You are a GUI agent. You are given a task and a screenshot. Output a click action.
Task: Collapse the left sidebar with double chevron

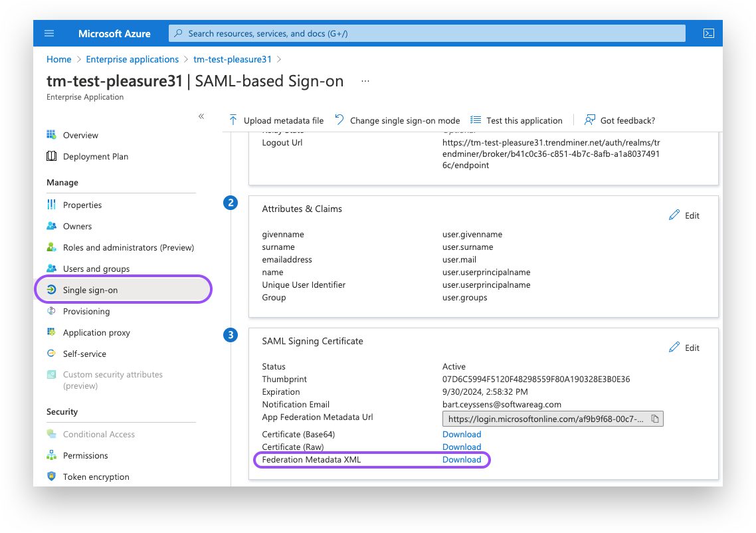click(x=201, y=116)
